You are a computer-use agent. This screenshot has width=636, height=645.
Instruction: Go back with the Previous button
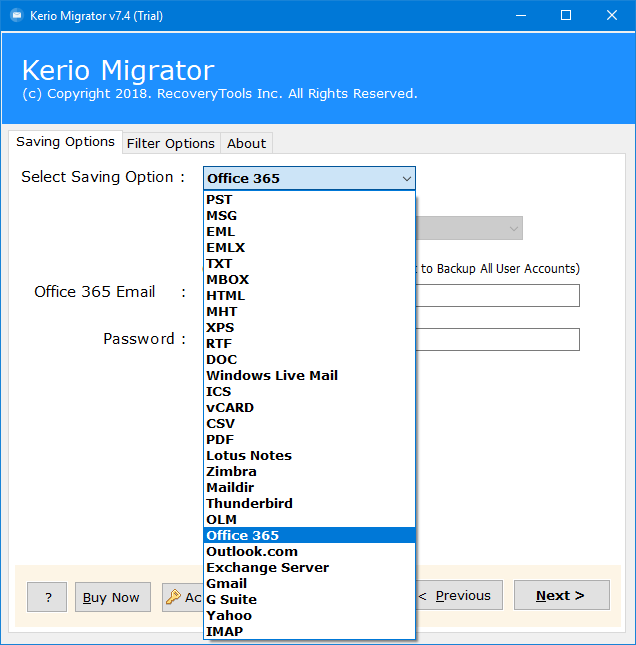coord(459,595)
